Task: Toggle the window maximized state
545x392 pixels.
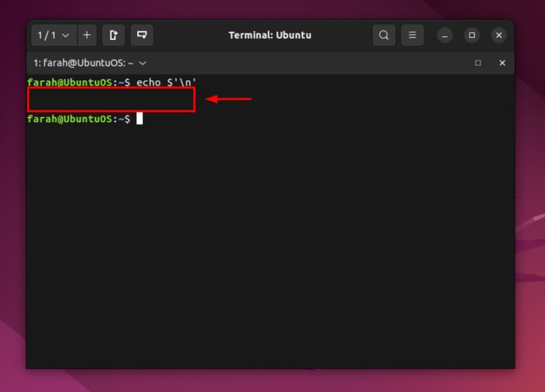Action: tap(472, 35)
